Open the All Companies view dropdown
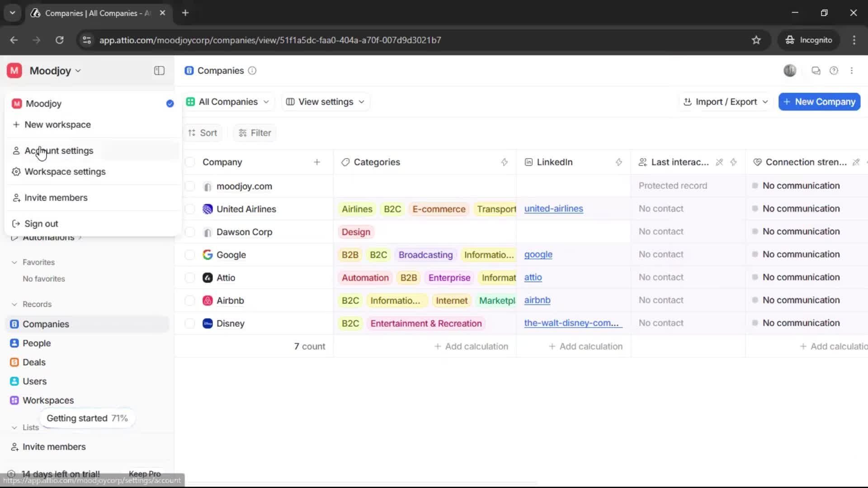Viewport: 868px width, 488px height. (x=228, y=102)
